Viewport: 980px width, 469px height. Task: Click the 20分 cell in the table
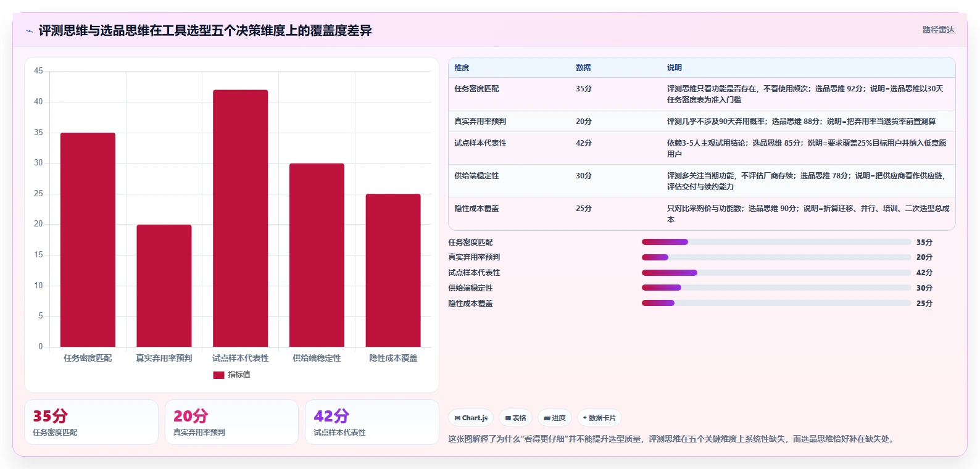[584, 122]
